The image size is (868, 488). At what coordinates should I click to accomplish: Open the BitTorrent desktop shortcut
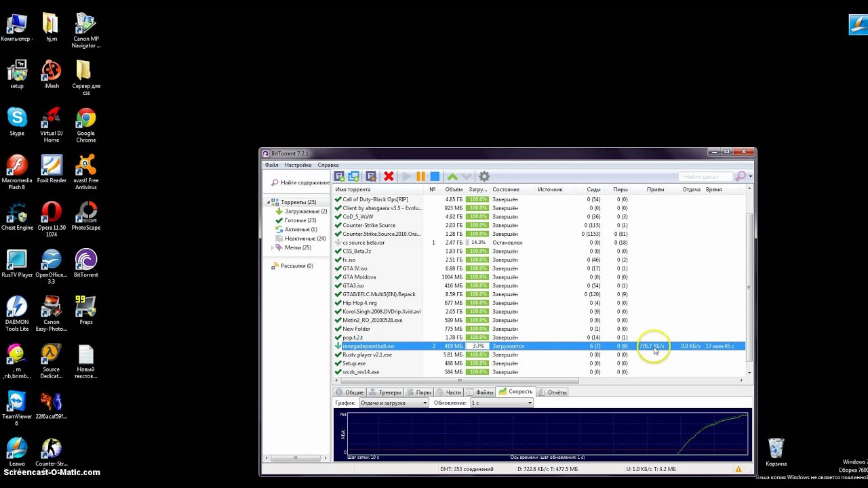click(86, 264)
